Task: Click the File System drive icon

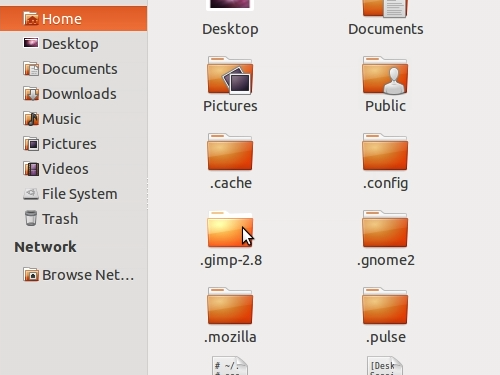Action: pyautogui.click(x=31, y=194)
